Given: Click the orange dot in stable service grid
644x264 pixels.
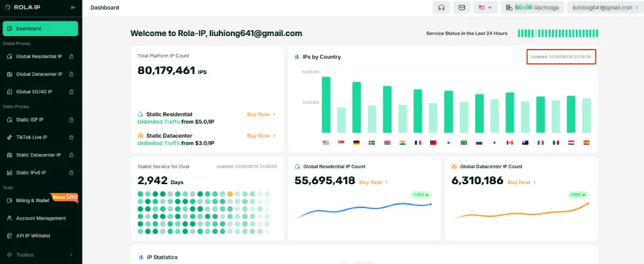Looking at the screenshot, I should pyautogui.click(x=230, y=194).
